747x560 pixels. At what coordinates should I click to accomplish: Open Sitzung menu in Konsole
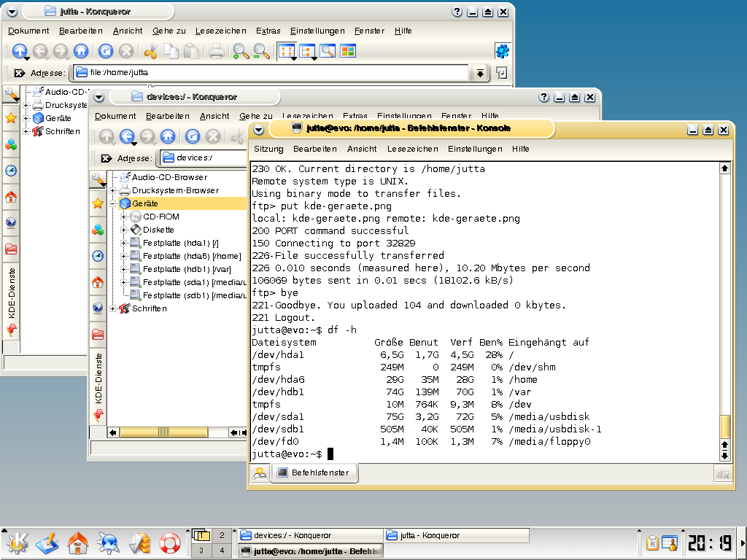(268, 149)
